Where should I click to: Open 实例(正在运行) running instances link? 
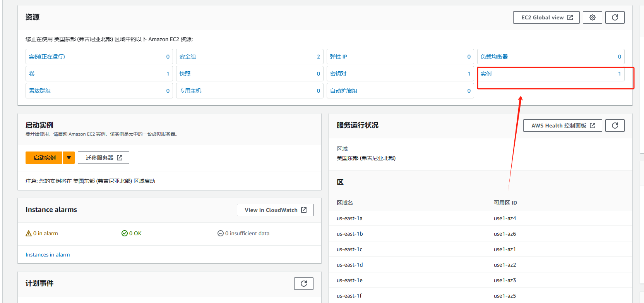pos(47,57)
